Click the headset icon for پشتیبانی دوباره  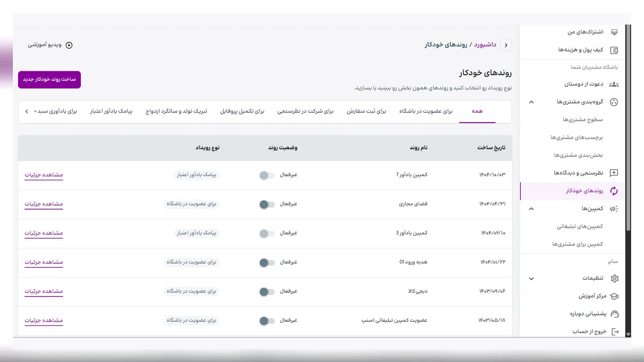pyautogui.click(x=615, y=314)
